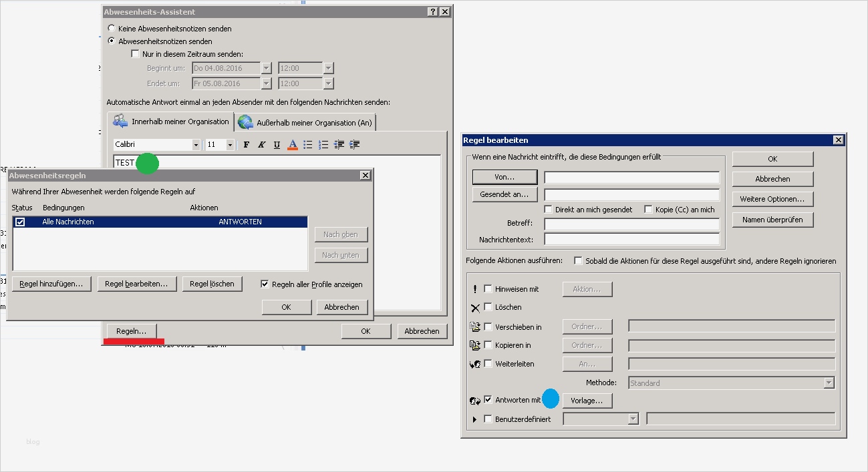Click the 'Regel hinzufügen...' button
Image resolution: width=868 pixels, height=472 pixels.
[x=51, y=283]
